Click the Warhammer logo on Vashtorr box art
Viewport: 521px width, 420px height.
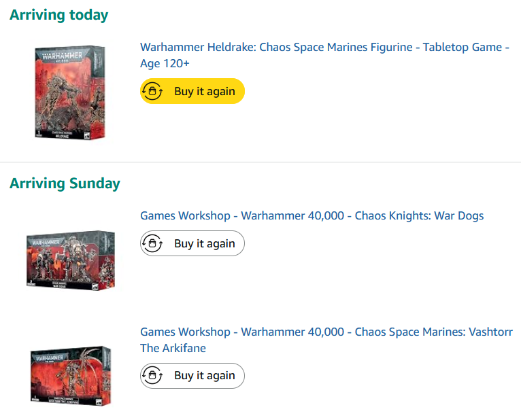[x=49, y=358]
